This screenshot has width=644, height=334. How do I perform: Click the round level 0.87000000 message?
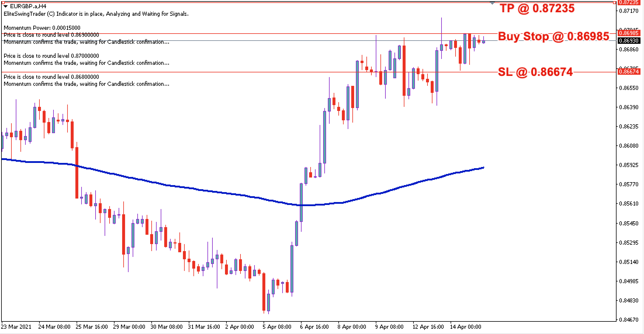pos(51,56)
